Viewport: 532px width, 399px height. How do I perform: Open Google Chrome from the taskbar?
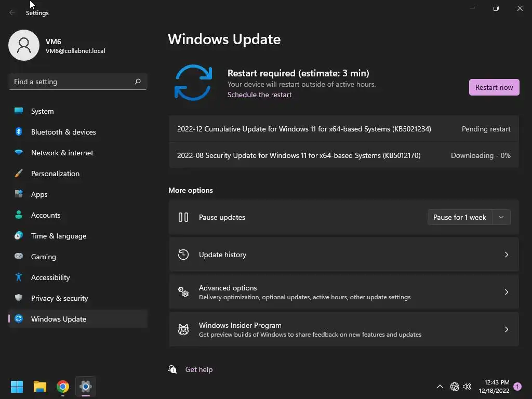pos(63,387)
